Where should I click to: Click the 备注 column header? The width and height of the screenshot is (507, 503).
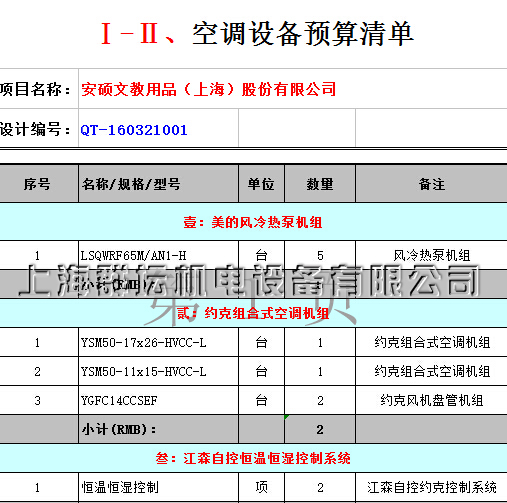tap(432, 184)
